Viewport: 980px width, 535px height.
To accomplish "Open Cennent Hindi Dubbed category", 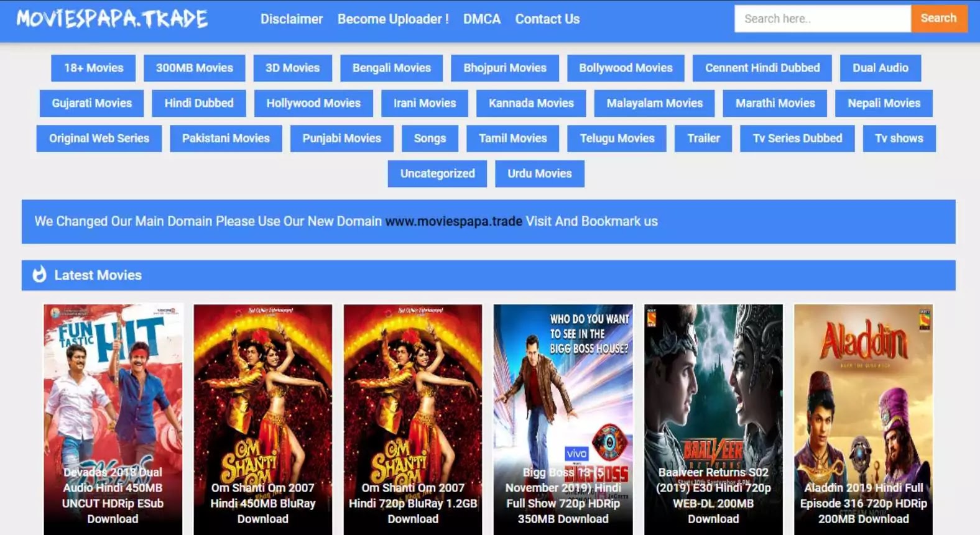I will pyautogui.click(x=762, y=68).
